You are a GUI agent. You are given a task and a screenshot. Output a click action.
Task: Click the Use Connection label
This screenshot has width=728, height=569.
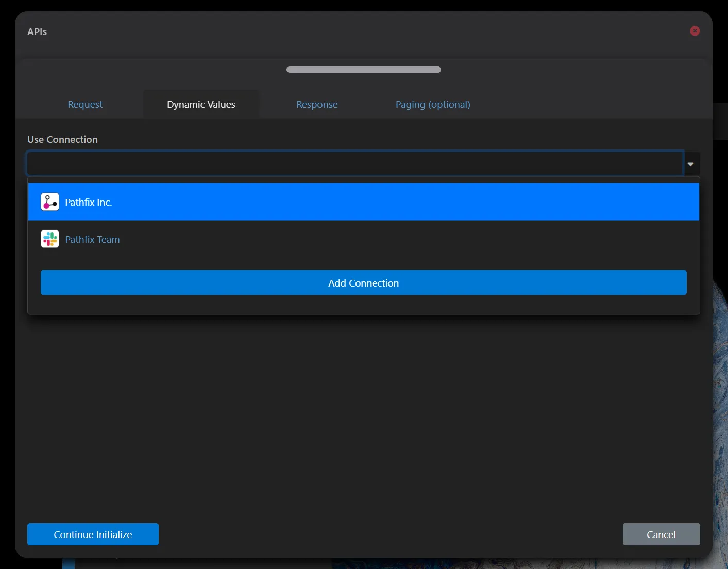click(62, 139)
